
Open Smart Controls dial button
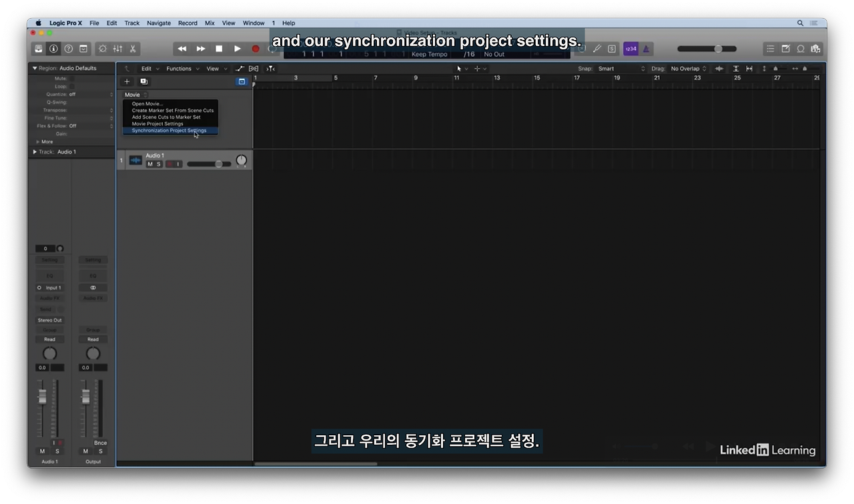tap(102, 49)
